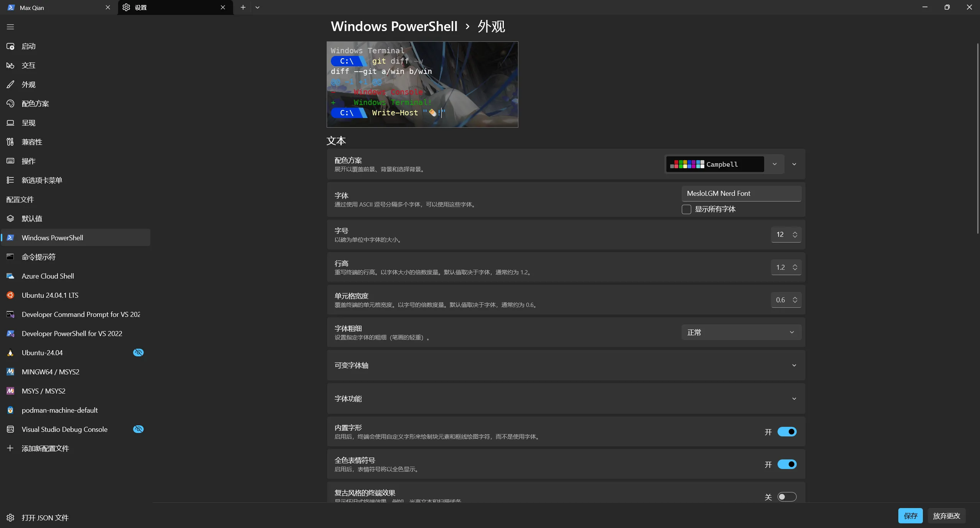Image resolution: width=980 pixels, height=528 pixels.
Task: Enable the 显示所有字体 checkbox
Action: pyautogui.click(x=686, y=209)
